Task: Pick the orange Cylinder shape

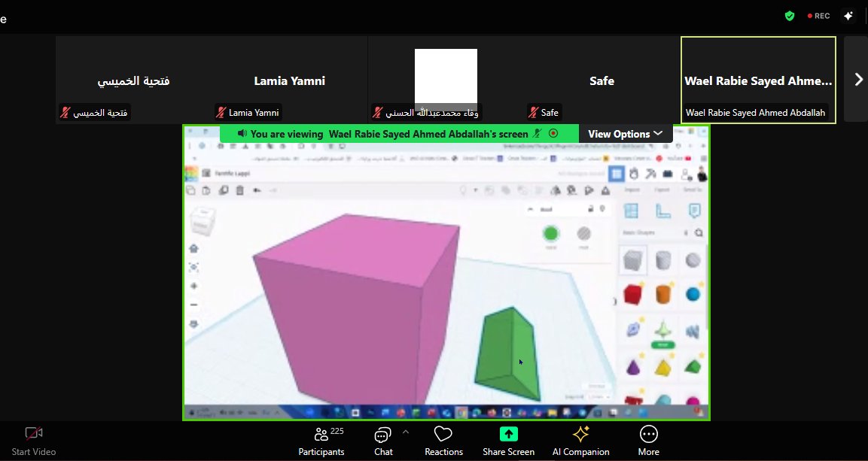Action: (662, 294)
